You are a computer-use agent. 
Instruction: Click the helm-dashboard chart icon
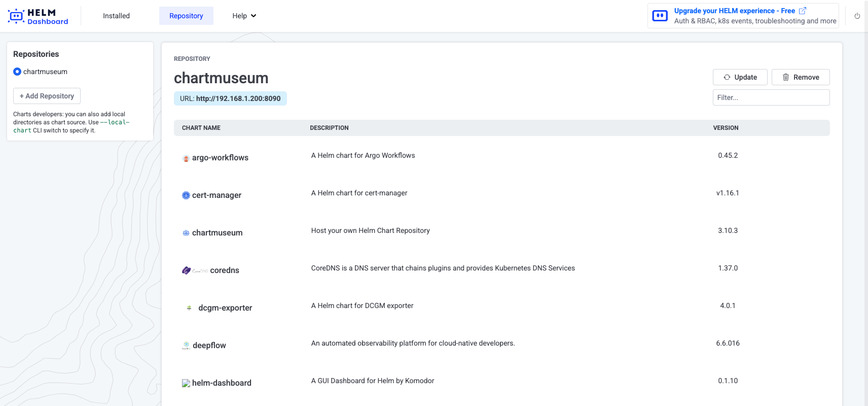pyautogui.click(x=186, y=383)
